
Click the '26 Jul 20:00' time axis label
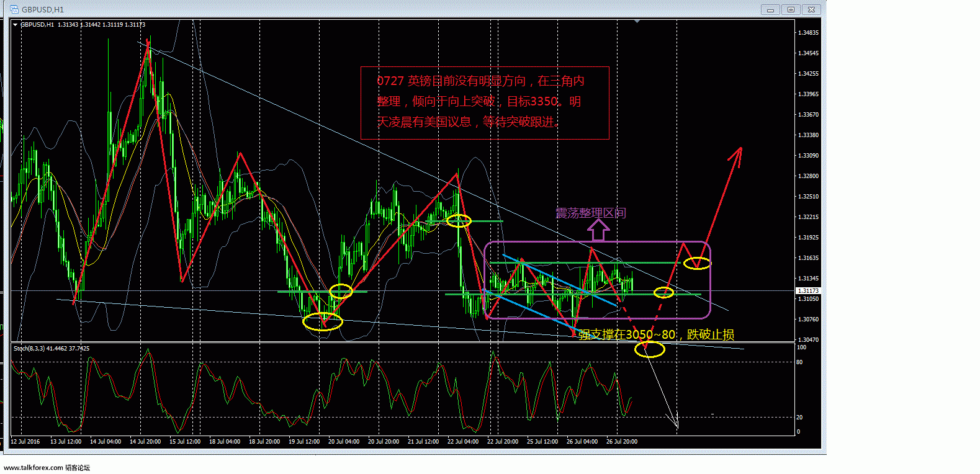tap(622, 442)
